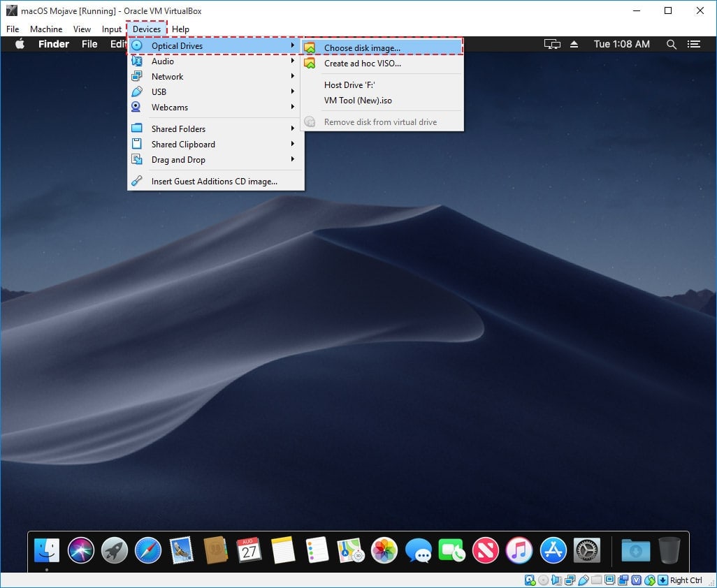The width and height of the screenshot is (717, 588).
Task: Toggle the mouse integration status icon
Action: (649, 580)
